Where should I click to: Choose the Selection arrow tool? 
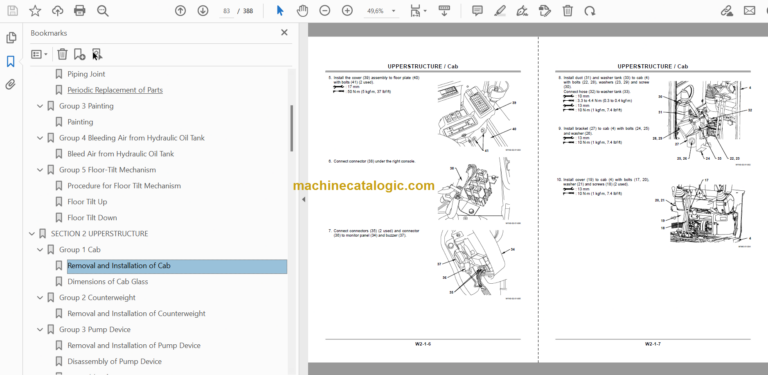280,10
